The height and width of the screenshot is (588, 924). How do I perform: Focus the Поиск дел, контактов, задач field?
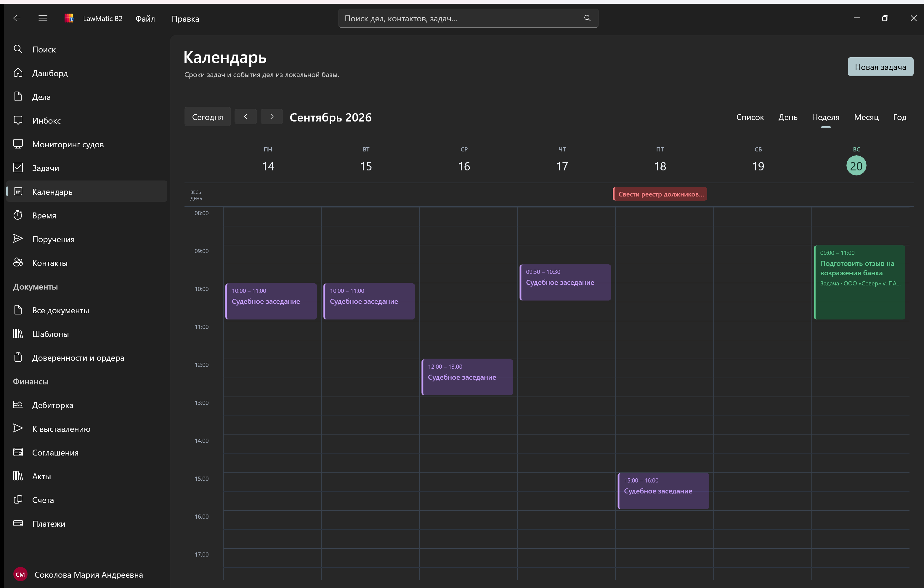[468, 18]
